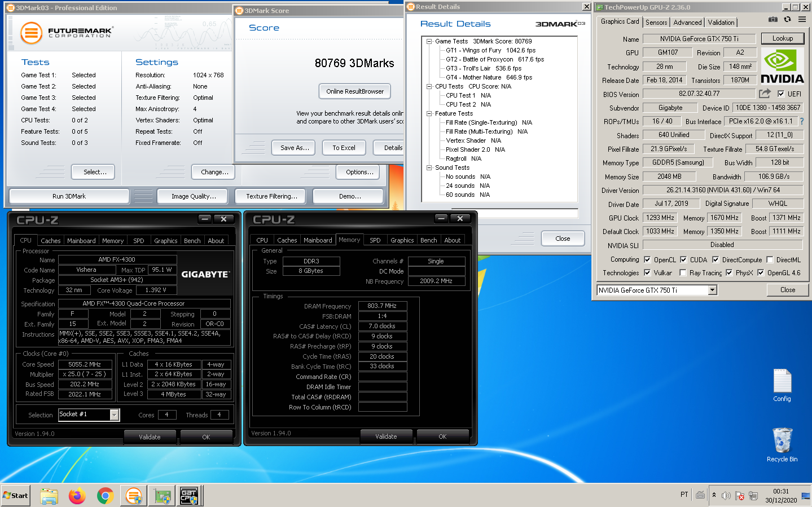This screenshot has width=812, height=507.
Task: Click the NVIDIA logo in GPU-Z
Action: point(782,67)
